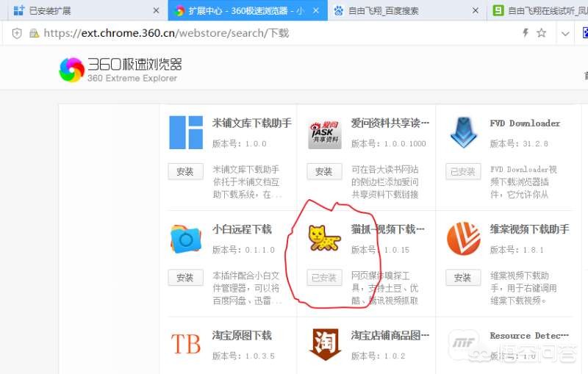Click the FVD Downloader视频下载 description text
The image size is (588, 374).
pyautogui.click(x=523, y=181)
